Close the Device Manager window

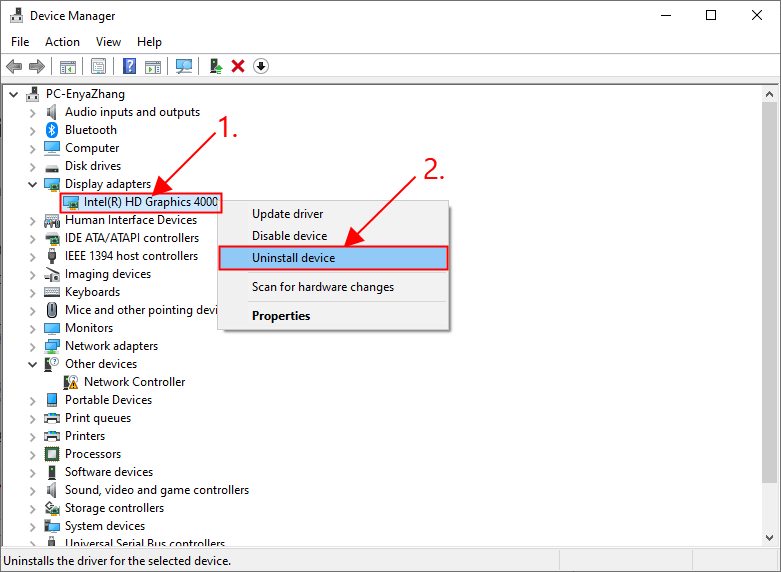pos(757,15)
